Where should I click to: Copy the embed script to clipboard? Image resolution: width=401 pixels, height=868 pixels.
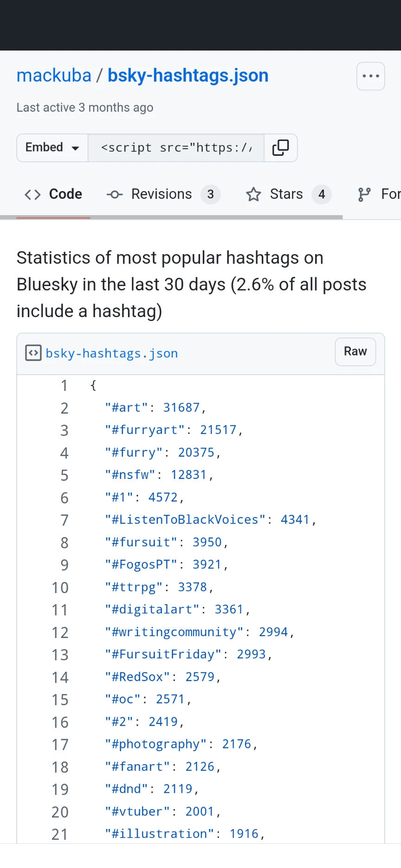click(280, 147)
